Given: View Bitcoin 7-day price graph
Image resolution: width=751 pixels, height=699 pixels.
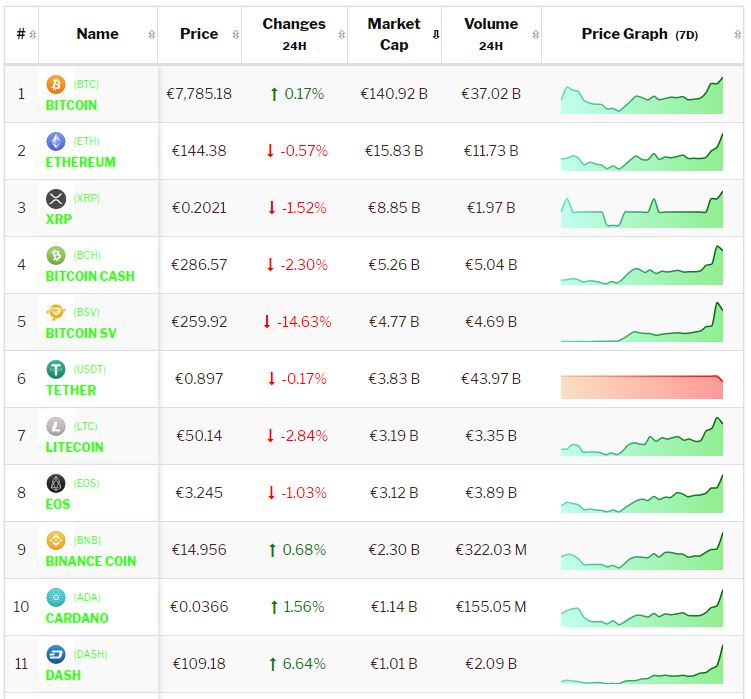Looking at the screenshot, I should pyautogui.click(x=642, y=96).
